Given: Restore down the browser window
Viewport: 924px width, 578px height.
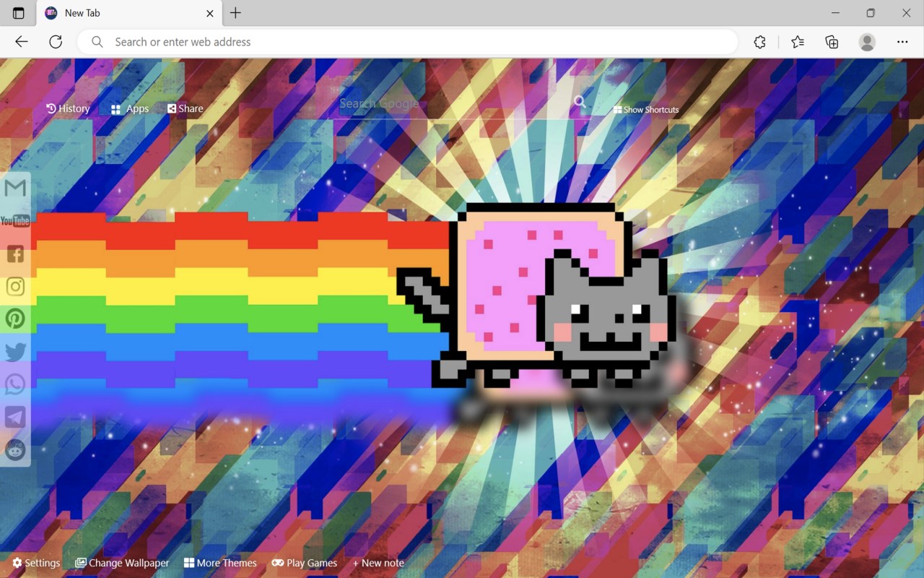Looking at the screenshot, I should [x=871, y=13].
